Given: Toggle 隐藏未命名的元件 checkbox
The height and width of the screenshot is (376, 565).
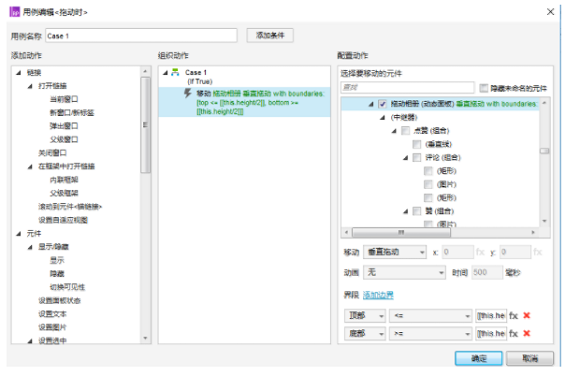Looking at the screenshot, I should pos(484,88).
